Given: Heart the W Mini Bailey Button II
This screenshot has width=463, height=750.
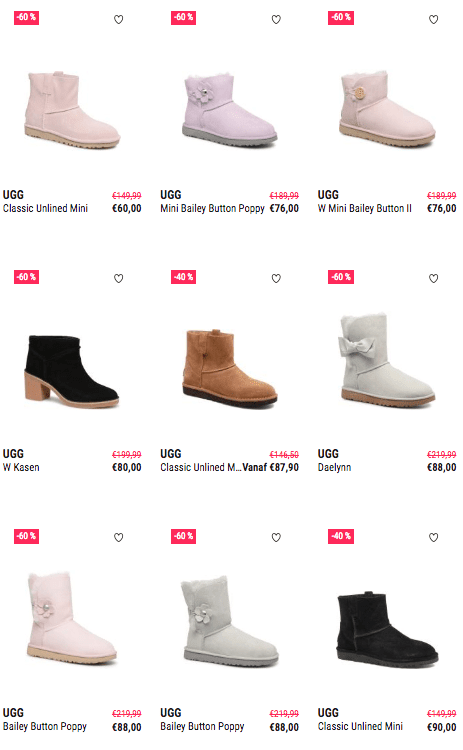Looking at the screenshot, I should [x=433, y=20].
